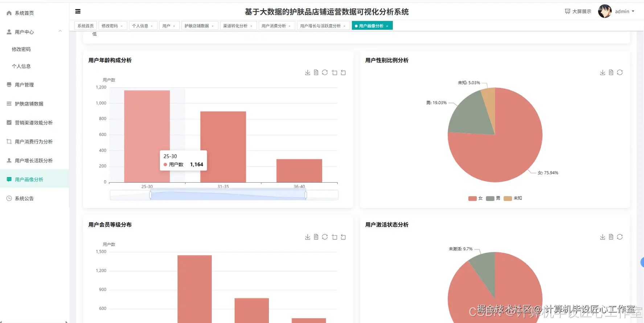The image size is (644, 323).
Task: Open 用户管理 in sidebar
Action: [x=34, y=85]
